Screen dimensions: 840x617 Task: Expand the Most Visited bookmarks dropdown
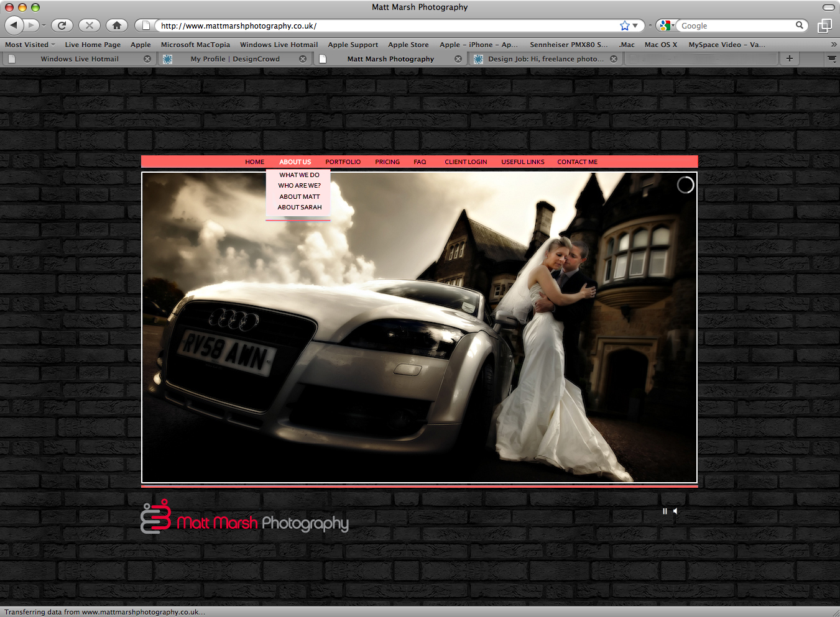point(29,44)
